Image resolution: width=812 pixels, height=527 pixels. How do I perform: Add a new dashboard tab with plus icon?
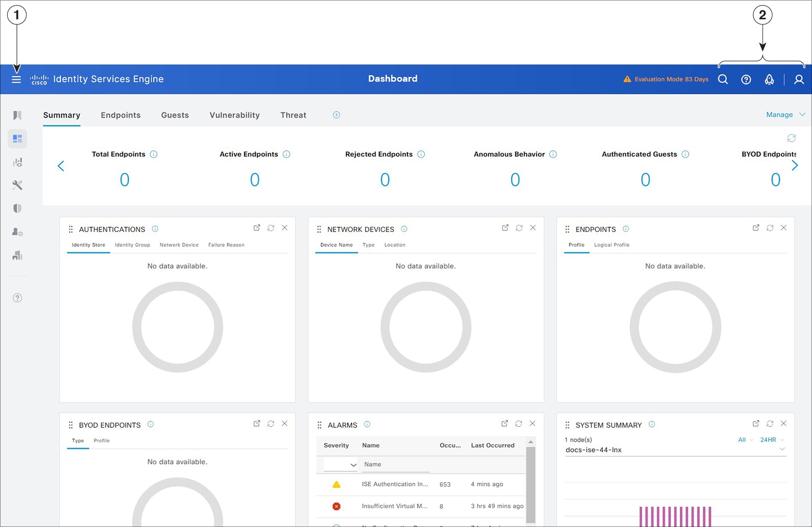pyautogui.click(x=336, y=115)
